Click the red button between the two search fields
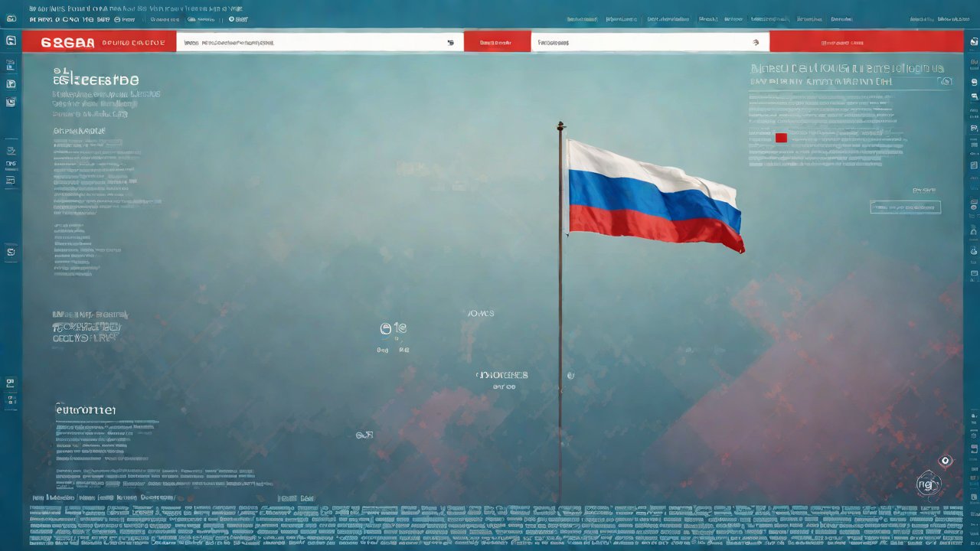Viewport: 980px width, 551px height. pyautogui.click(x=497, y=42)
